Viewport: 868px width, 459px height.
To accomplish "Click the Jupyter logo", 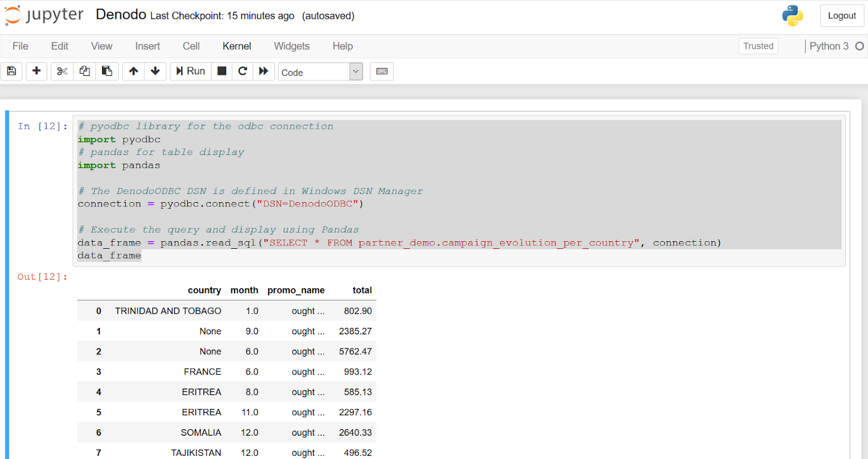I will pos(44,15).
